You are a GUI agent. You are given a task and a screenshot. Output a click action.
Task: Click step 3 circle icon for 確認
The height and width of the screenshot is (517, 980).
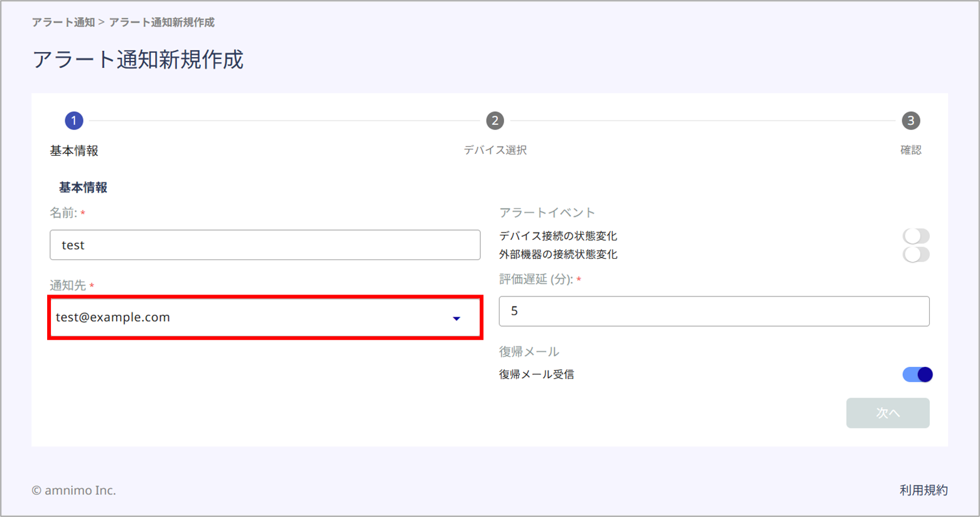point(911,121)
